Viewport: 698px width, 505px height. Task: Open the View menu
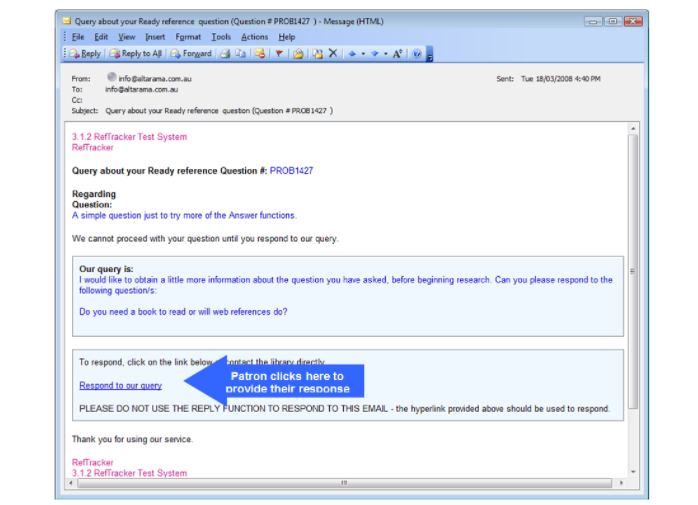(126, 37)
